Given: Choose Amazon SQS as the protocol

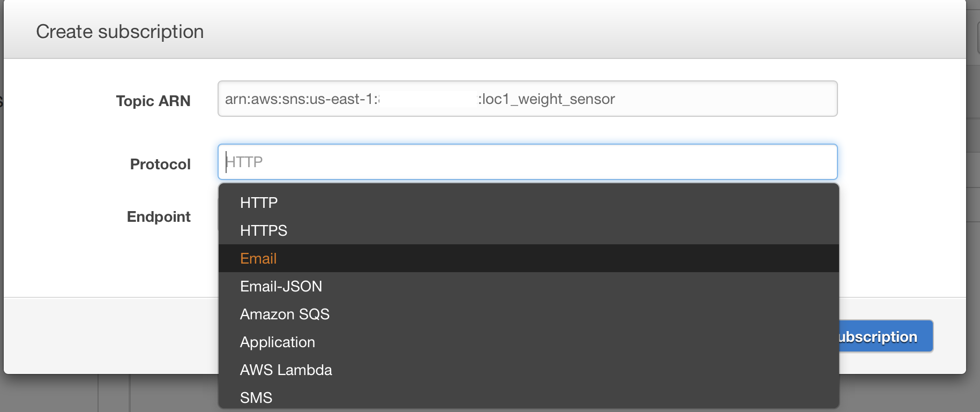Looking at the screenshot, I should coord(285,314).
